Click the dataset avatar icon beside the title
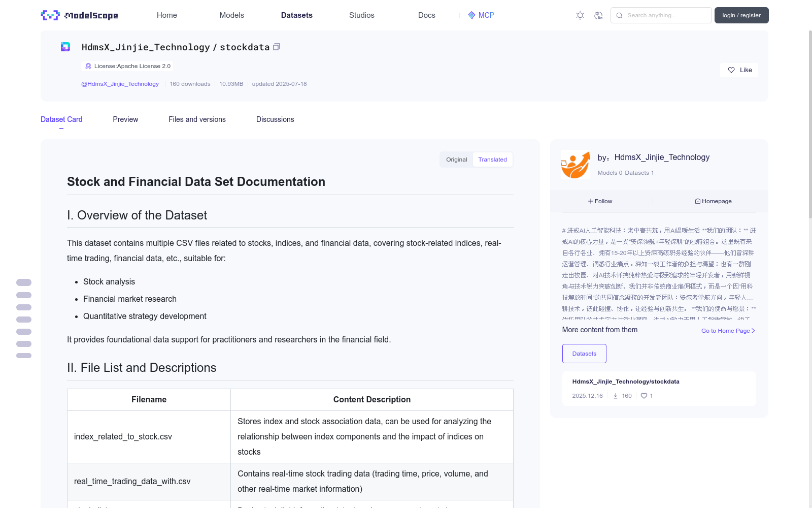The width and height of the screenshot is (812, 508). 65,47
